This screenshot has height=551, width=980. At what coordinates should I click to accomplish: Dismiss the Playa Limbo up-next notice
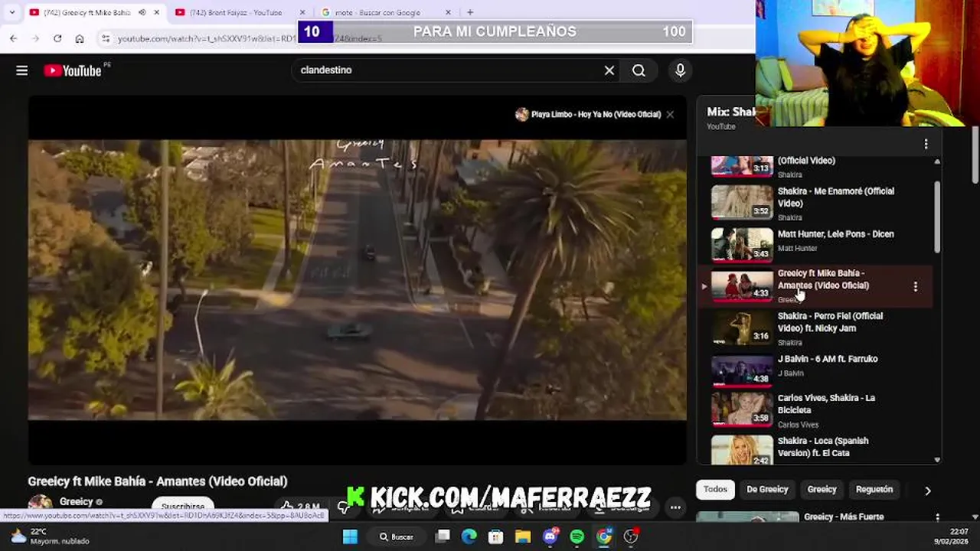(x=670, y=114)
